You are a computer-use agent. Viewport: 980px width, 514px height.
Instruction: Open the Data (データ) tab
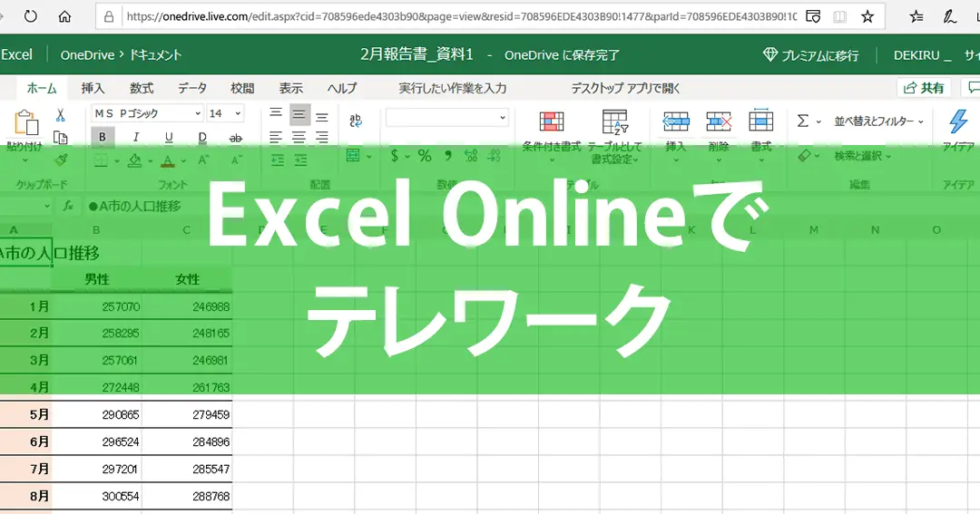point(191,88)
